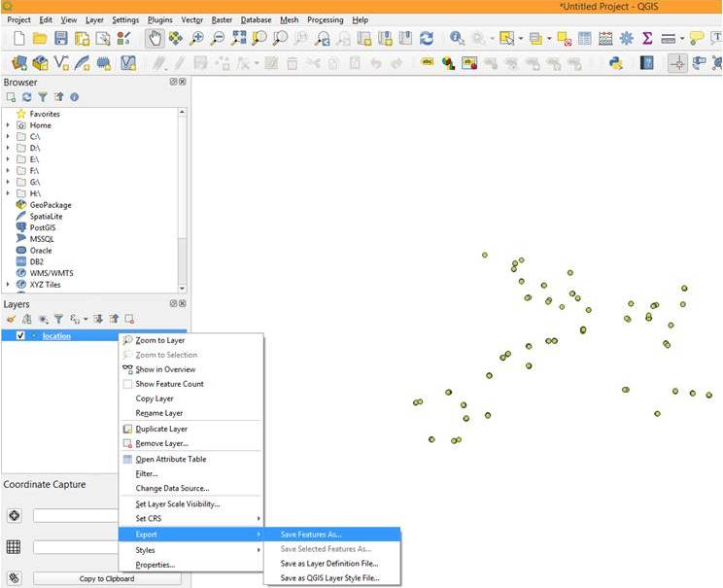The width and height of the screenshot is (723, 588).
Task: Select Zoom to Layer in context menu
Action: tap(191, 340)
